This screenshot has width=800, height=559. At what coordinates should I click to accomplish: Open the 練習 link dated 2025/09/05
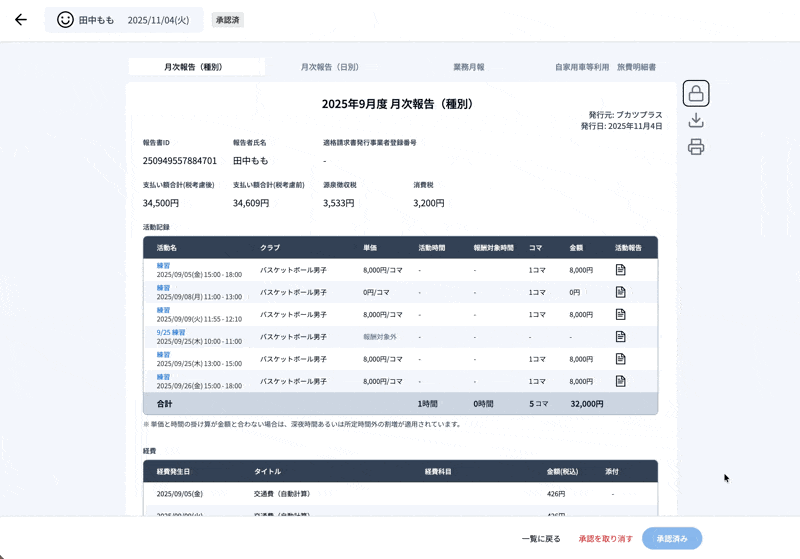point(163,265)
